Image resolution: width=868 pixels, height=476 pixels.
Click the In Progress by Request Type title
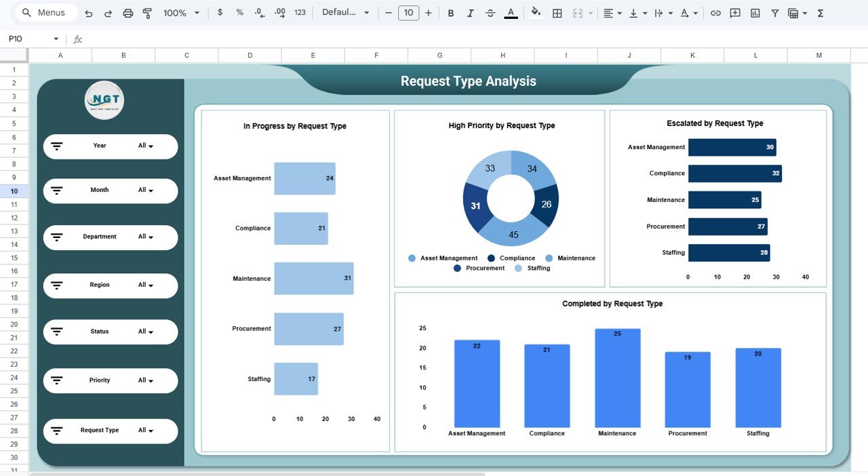point(295,126)
